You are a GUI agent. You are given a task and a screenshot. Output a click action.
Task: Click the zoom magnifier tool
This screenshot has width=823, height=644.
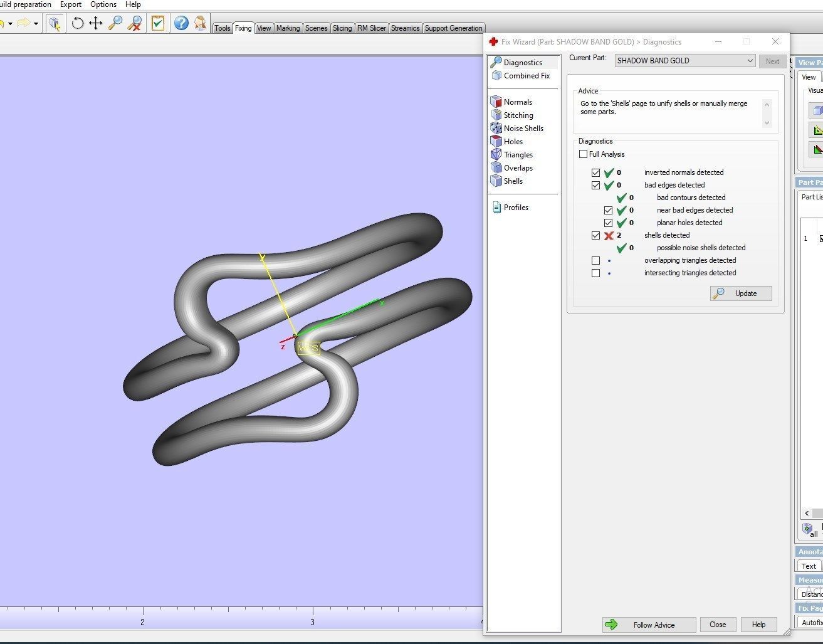[x=115, y=24]
